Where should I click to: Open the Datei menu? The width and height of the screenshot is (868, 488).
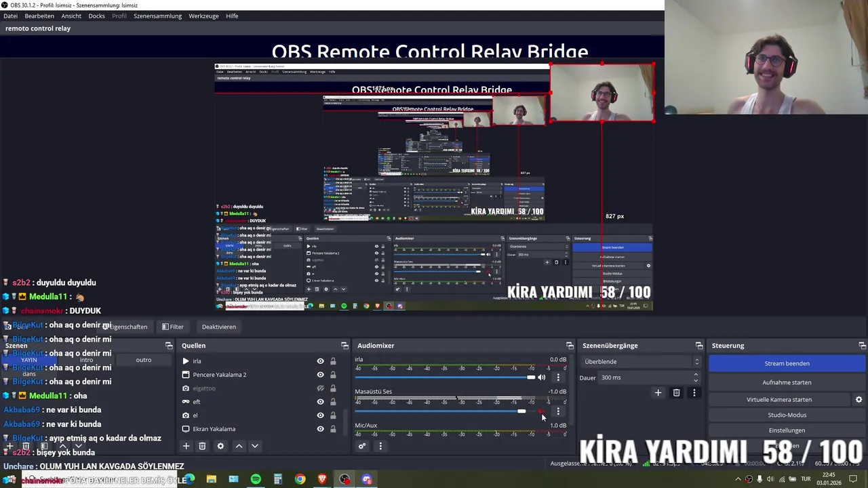coord(11,16)
